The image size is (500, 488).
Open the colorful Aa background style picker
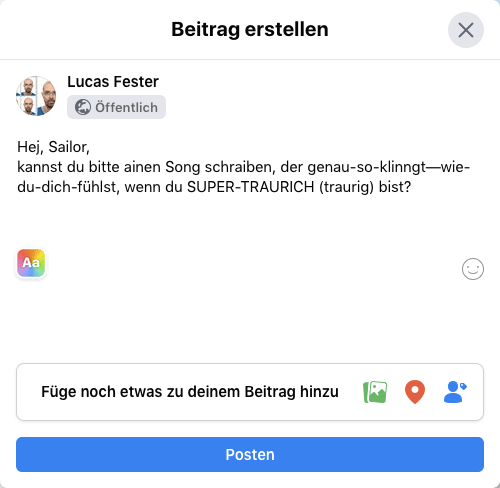[x=31, y=263]
